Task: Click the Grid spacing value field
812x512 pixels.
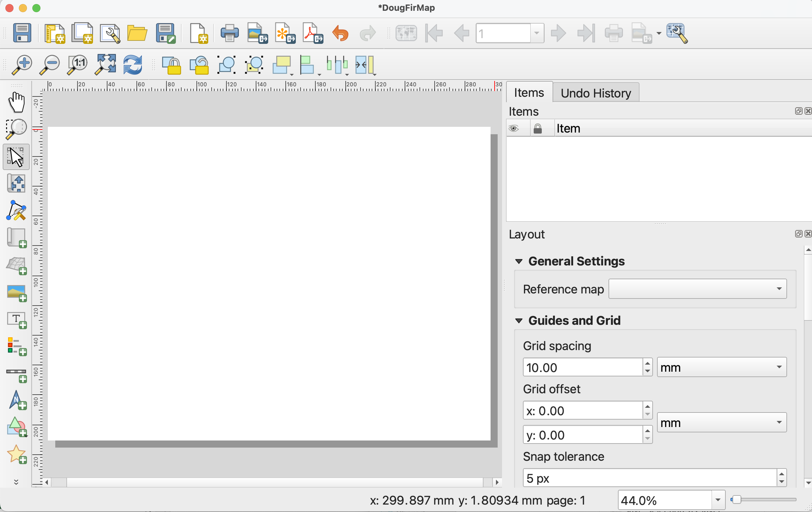Action: (582, 367)
